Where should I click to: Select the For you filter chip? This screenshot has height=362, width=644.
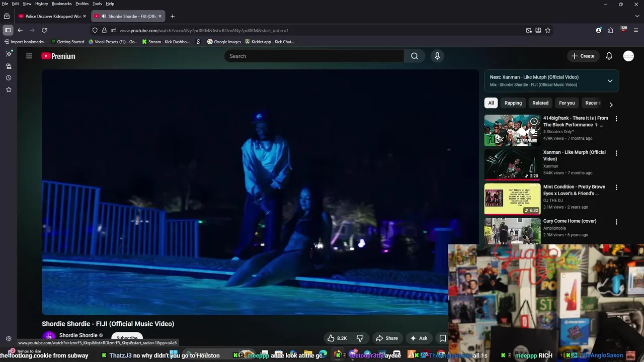[567, 103]
